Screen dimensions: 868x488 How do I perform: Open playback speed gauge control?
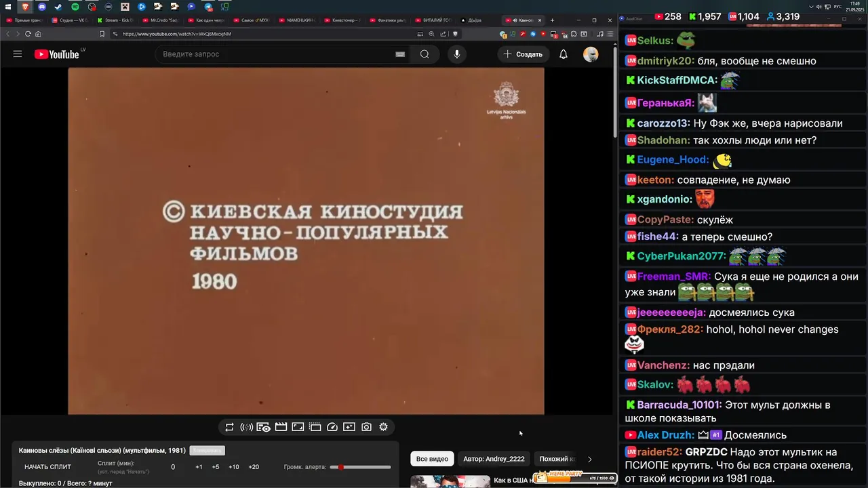(332, 427)
